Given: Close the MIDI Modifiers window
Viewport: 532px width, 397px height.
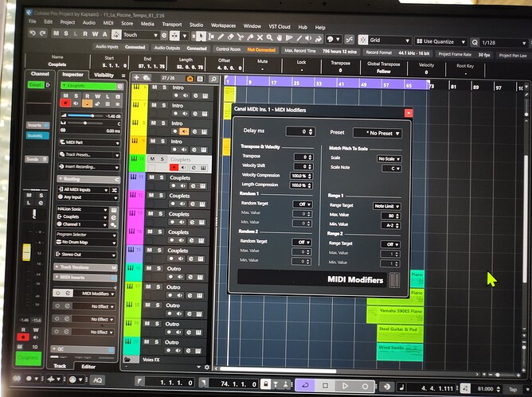Looking at the screenshot, I should [409, 113].
